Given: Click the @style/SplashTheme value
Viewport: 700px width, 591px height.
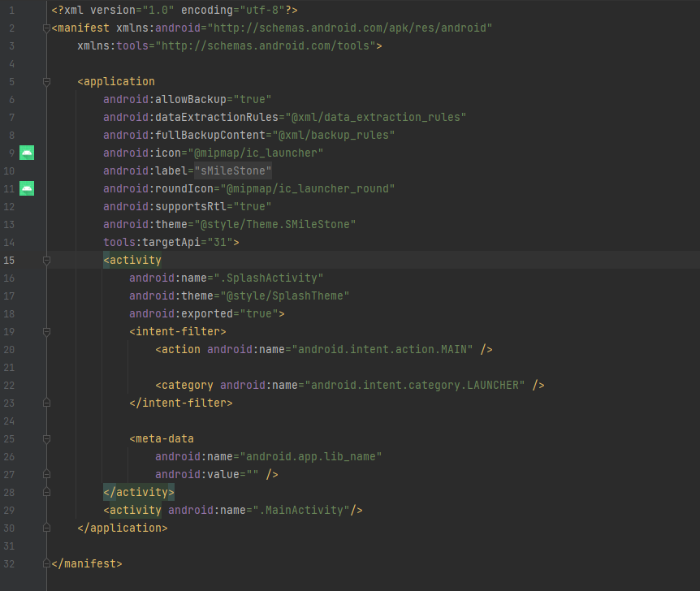Looking at the screenshot, I should tap(285, 296).
